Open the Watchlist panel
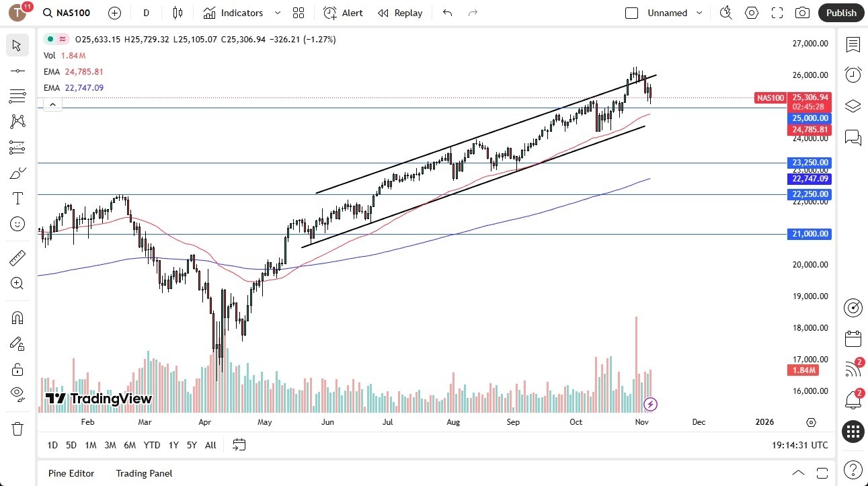Image resolution: width=868 pixels, height=486 pixels. (x=853, y=45)
